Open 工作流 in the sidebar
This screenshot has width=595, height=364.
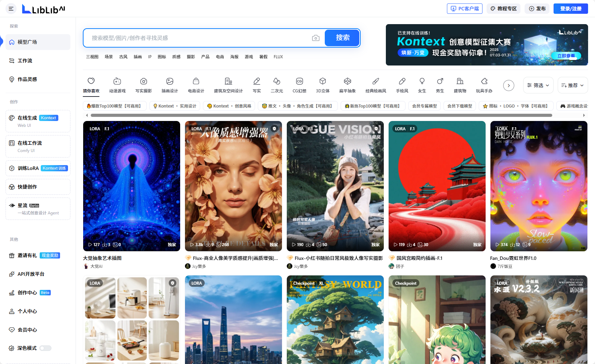38,61
